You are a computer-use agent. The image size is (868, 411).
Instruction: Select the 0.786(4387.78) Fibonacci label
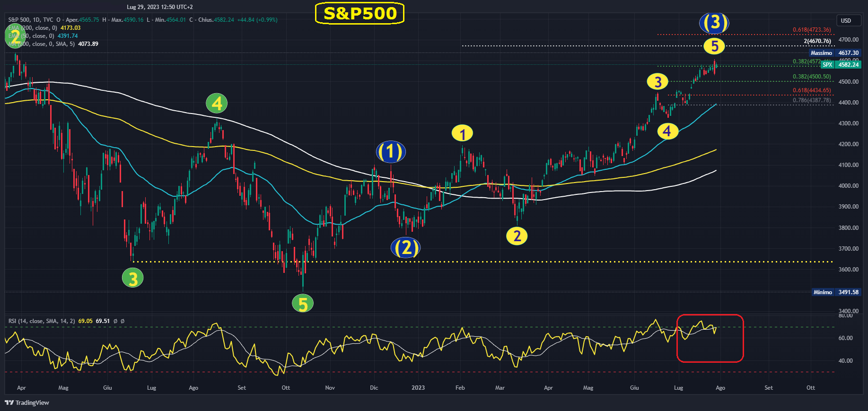click(x=812, y=100)
